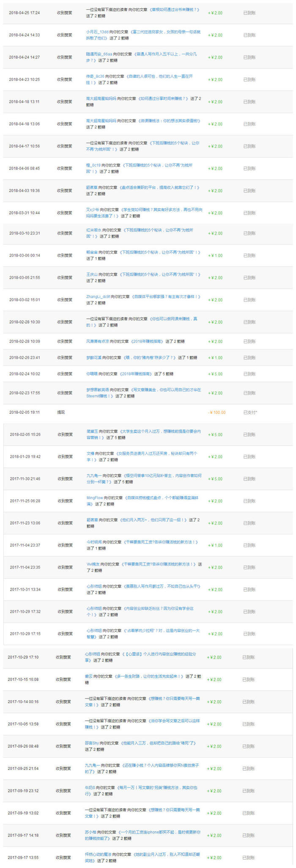Open article about 学生党如何赚钱
Image resolution: width=296 pixels, height=868 pixels.
[144, 212]
